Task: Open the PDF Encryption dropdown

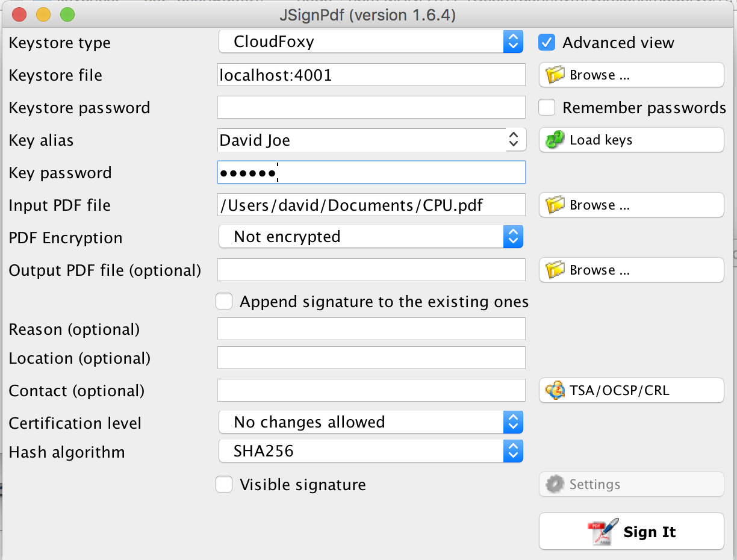Action: pyautogui.click(x=370, y=237)
